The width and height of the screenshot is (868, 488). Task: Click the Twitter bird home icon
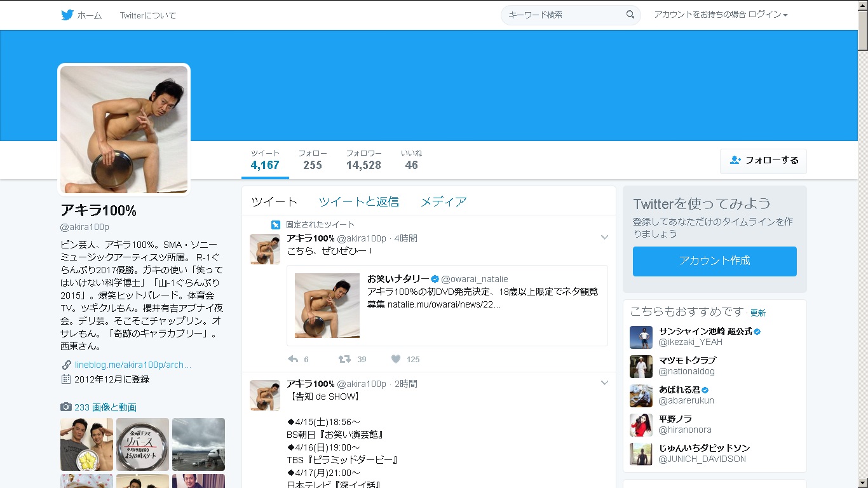click(67, 15)
